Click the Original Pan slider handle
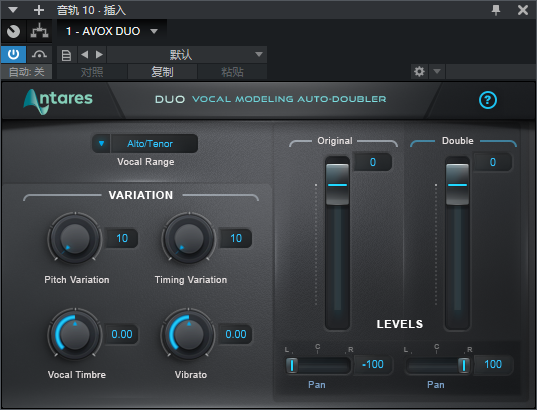This screenshot has width=537, height=410. 292,365
